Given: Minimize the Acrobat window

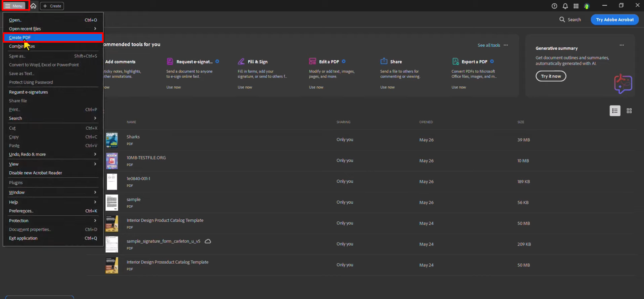Looking at the screenshot, I should (x=604, y=5).
